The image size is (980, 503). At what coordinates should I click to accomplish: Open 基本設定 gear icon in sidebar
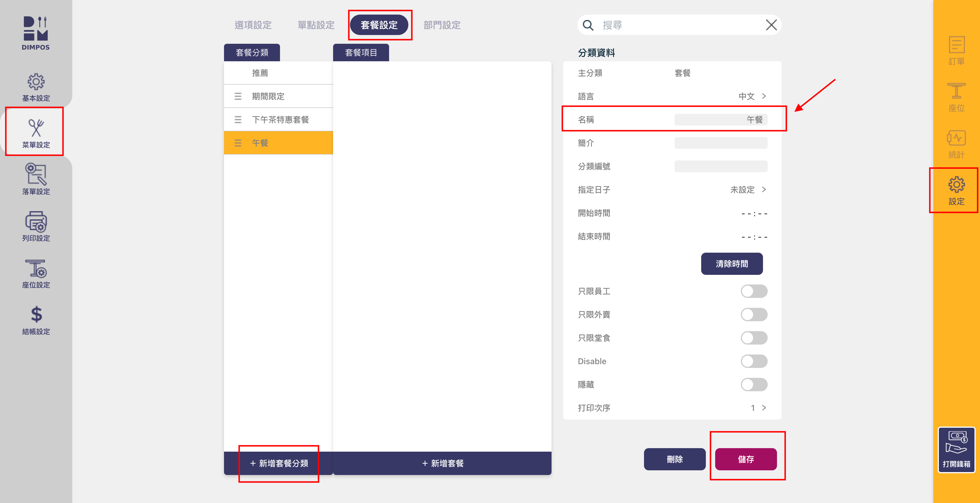point(36,82)
